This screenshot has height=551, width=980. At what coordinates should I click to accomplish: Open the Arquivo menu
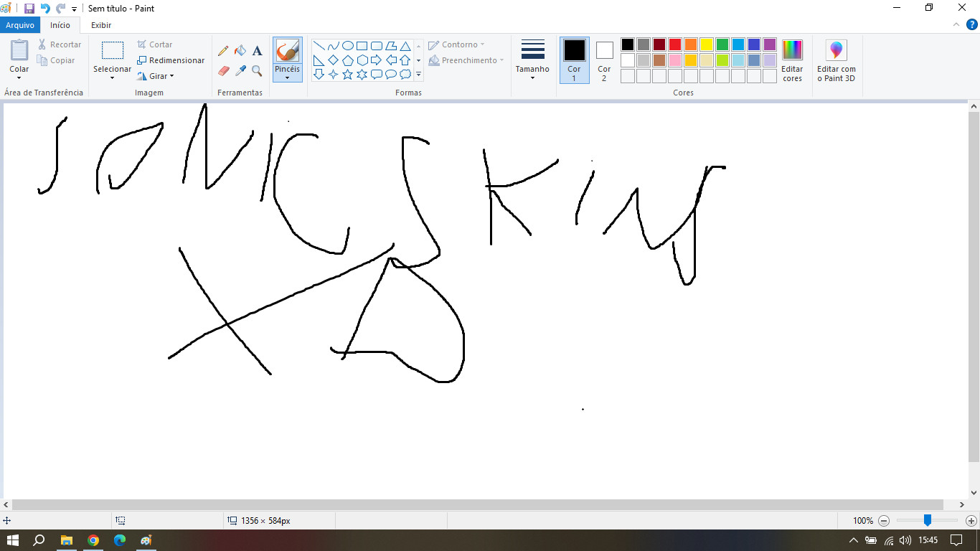(20, 25)
